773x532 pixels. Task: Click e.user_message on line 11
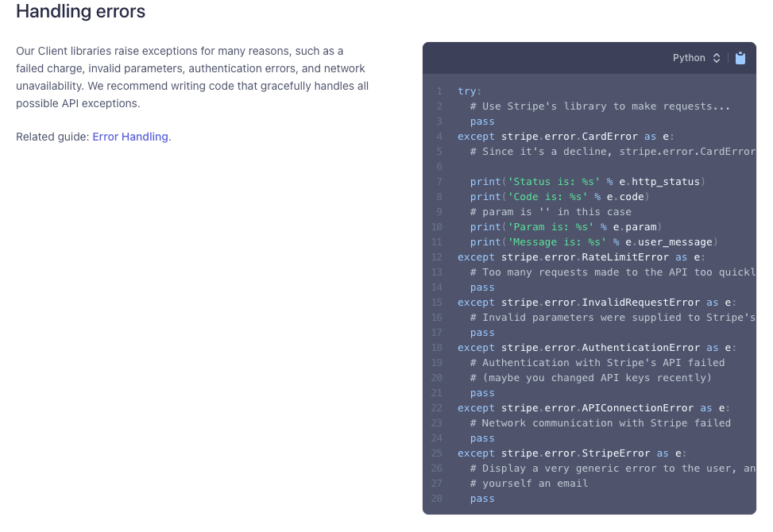669,242
